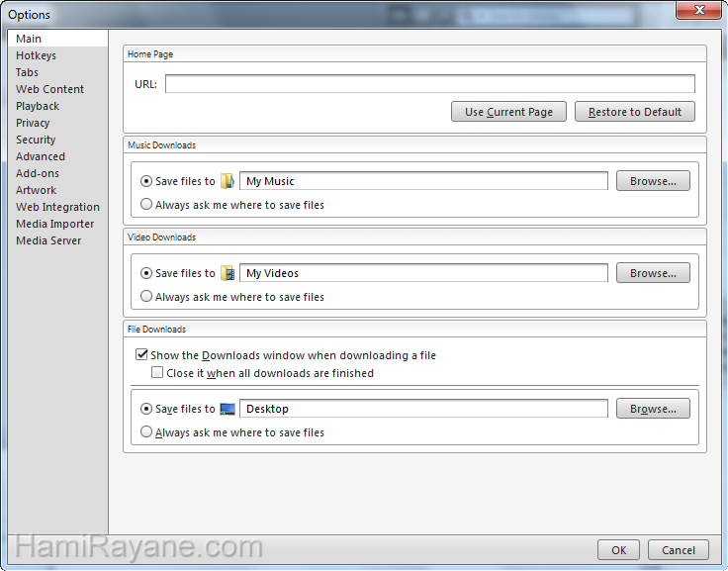Select Always ask for video downloads
The width and height of the screenshot is (728, 571).
coord(146,297)
